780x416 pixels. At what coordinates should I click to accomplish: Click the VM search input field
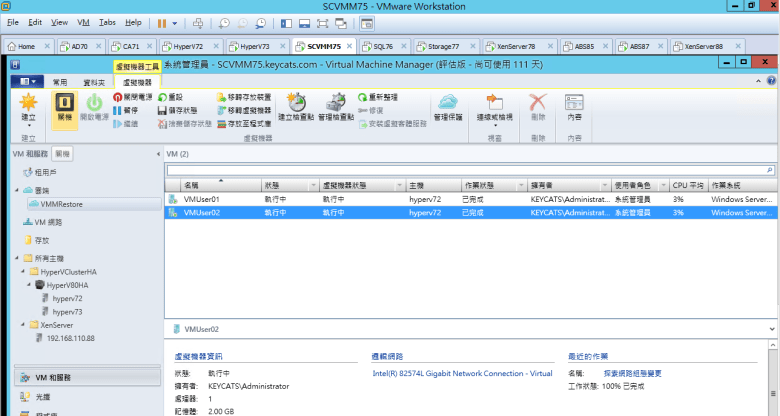point(468,171)
